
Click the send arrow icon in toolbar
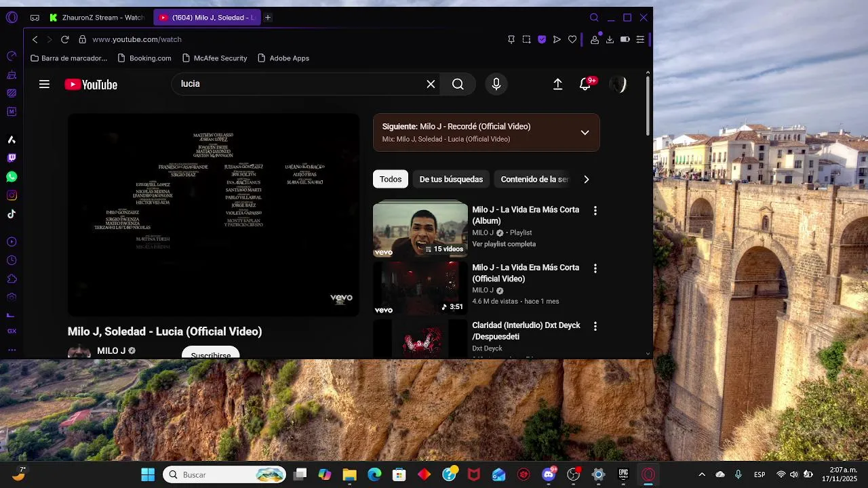coord(557,39)
